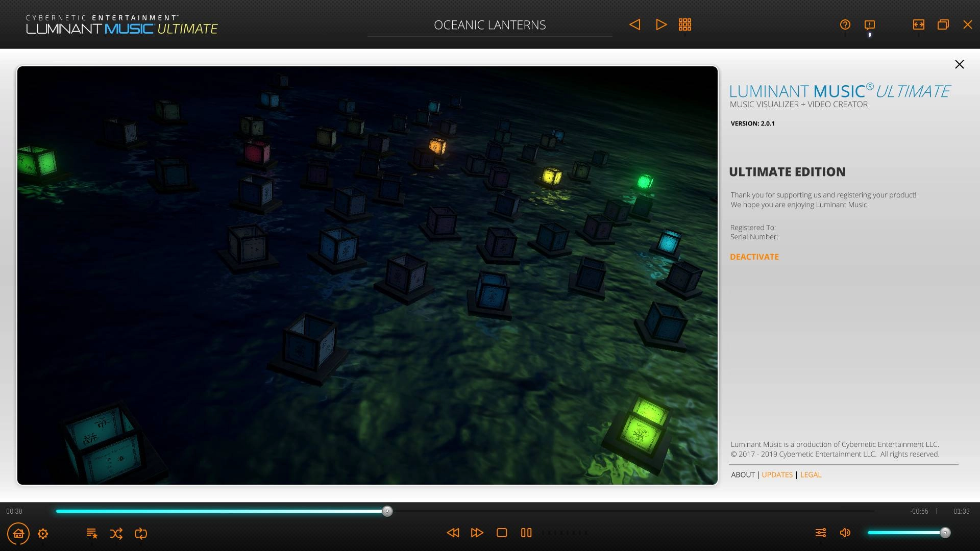Go to next visualizer scene arrow
Viewport: 980px width, 551px height.
point(661,24)
